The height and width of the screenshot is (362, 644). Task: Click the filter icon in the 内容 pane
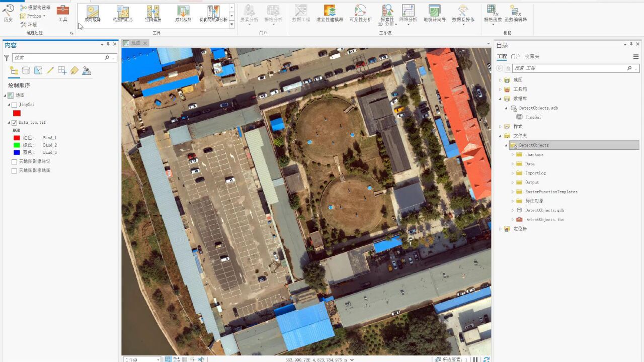6,57
